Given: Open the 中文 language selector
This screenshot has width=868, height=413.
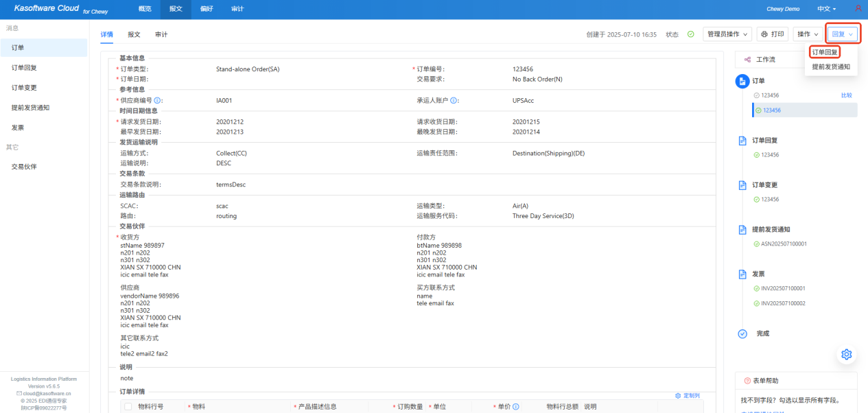Looking at the screenshot, I should (x=827, y=9).
